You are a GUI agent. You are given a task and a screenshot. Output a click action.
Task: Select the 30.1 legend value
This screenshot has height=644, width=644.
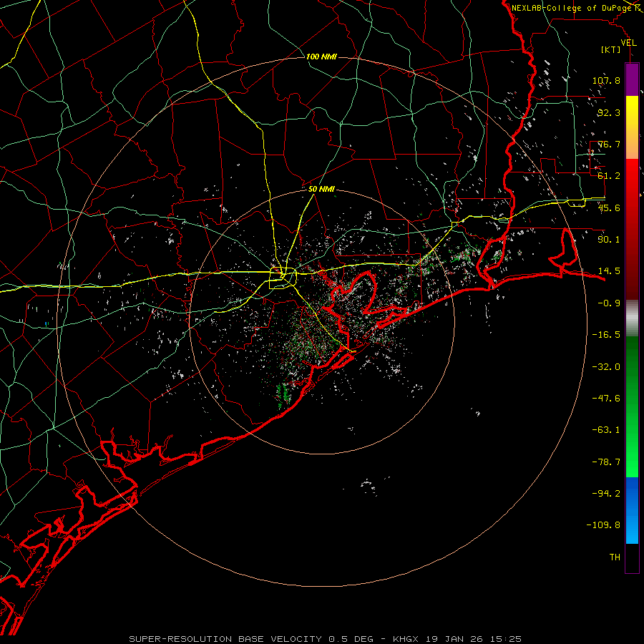609,240
